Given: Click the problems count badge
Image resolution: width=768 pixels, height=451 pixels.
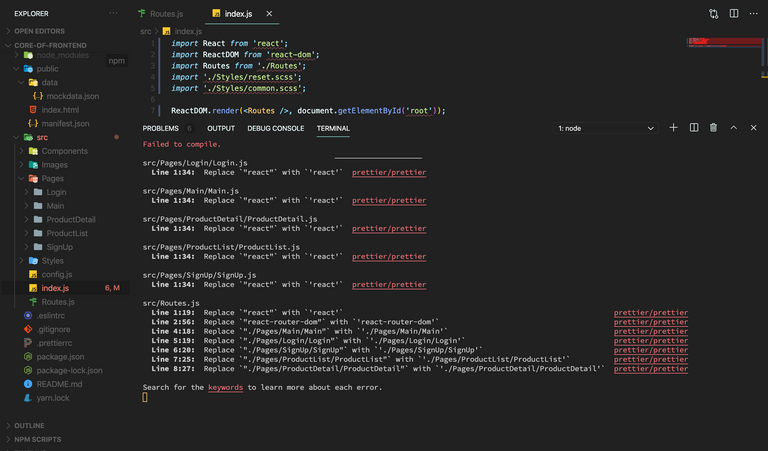Looking at the screenshot, I should click(189, 128).
